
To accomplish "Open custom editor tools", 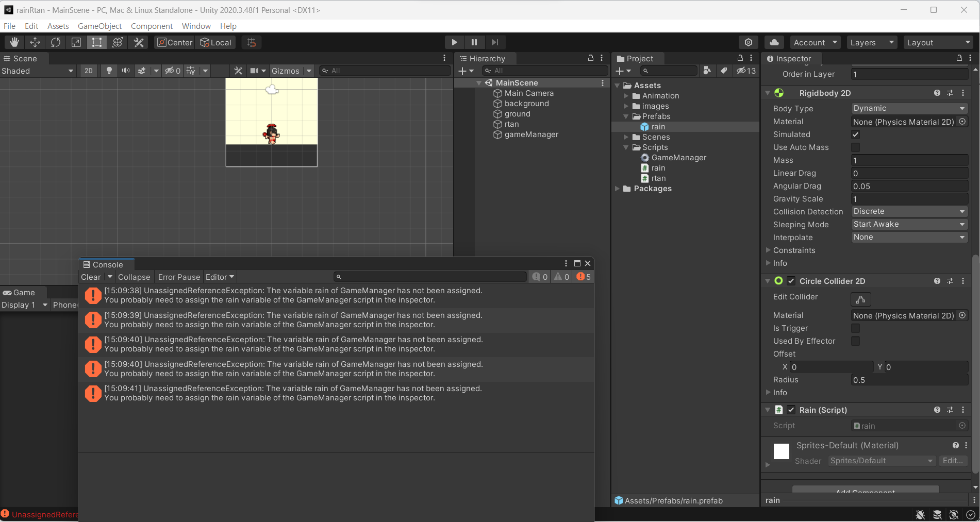I will coord(139,42).
